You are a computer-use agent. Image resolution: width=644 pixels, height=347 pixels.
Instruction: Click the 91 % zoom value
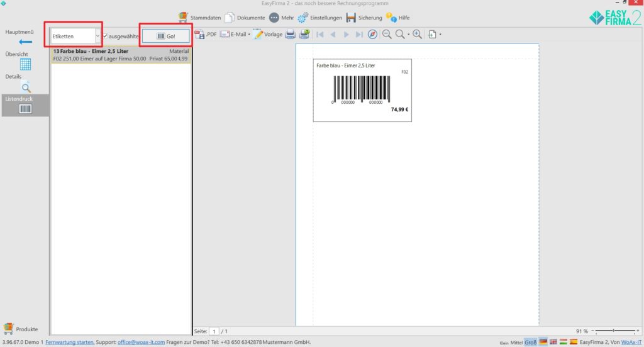[582, 331]
